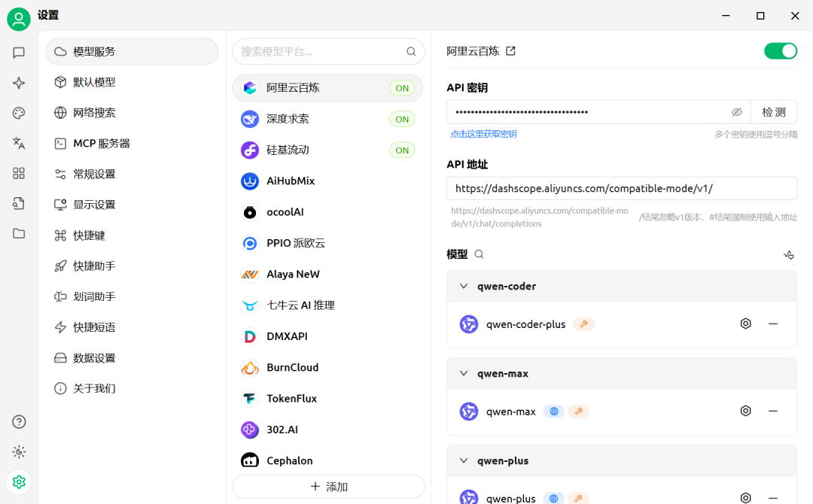Image resolution: width=813 pixels, height=504 pixels.
Task: Click 点击这里获取密钥 link
Action: click(483, 134)
